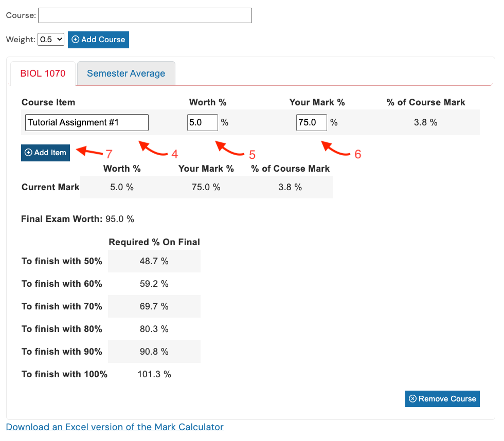Click the Current Mark row value 75.0 %
504x441 pixels.
pos(206,187)
